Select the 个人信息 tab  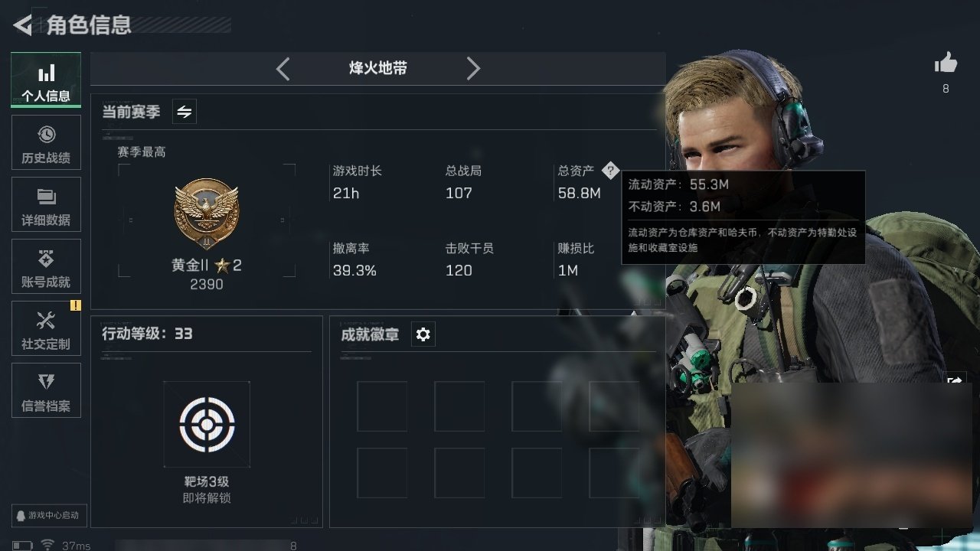46,80
